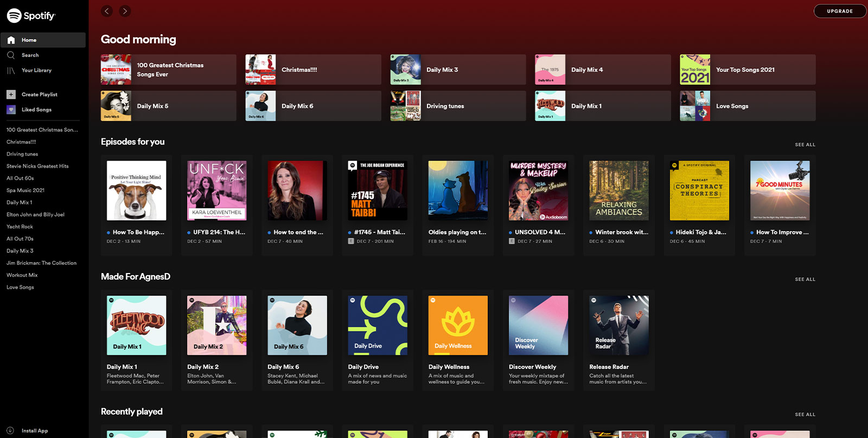Viewport: 868px width, 438px height.
Task: See all Episodes for you
Action: click(x=805, y=145)
